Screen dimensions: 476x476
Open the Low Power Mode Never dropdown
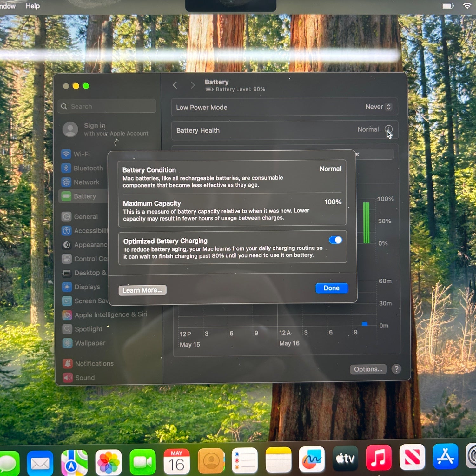[x=379, y=107]
